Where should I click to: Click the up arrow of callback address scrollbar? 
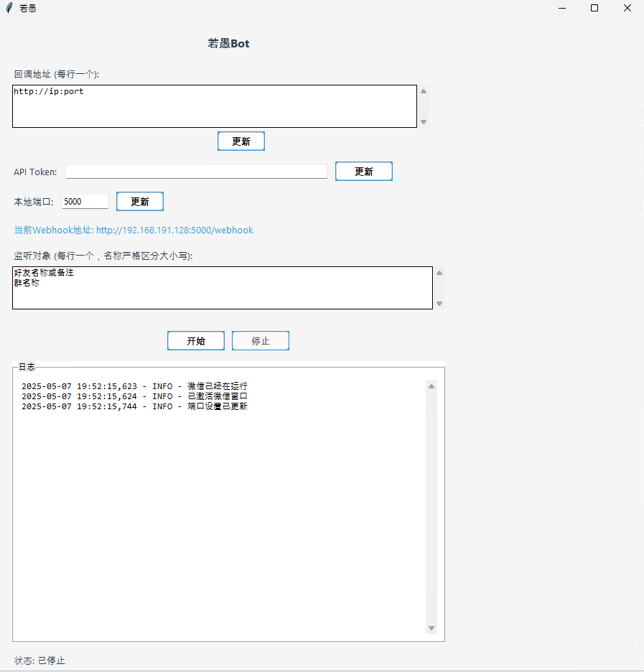424,91
